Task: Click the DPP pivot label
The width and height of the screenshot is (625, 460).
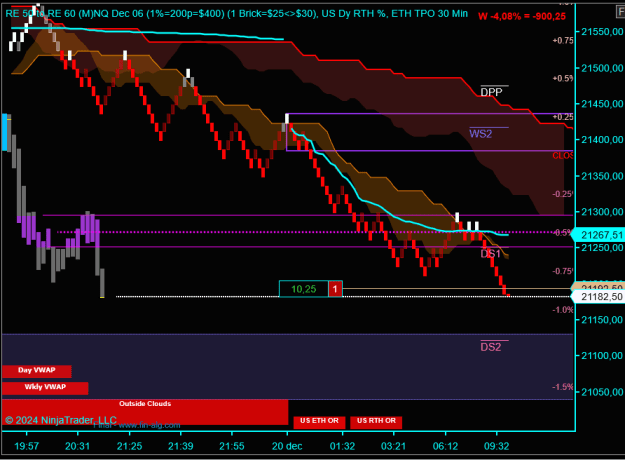Action: pyautogui.click(x=491, y=92)
